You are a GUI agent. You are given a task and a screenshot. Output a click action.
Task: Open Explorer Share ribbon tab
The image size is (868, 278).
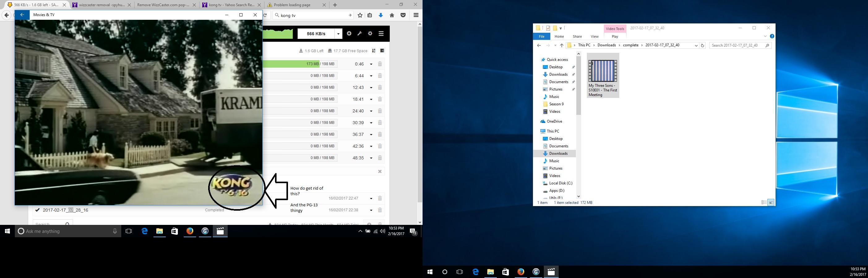click(x=577, y=36)
